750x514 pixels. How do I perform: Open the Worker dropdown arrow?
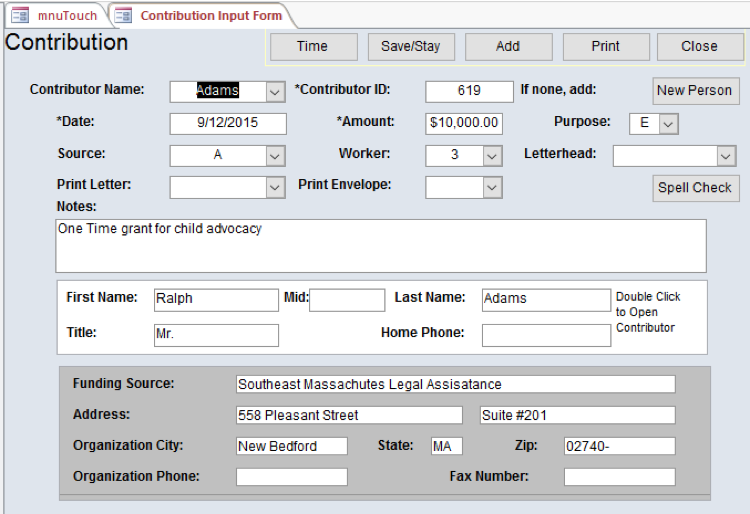click(492, 156)
